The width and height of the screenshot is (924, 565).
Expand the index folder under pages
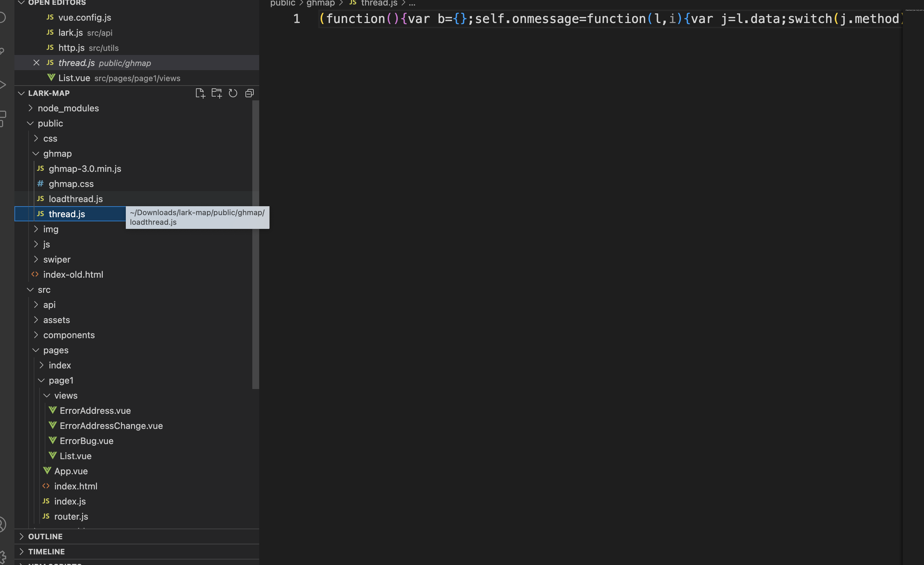tap(133, 365)
